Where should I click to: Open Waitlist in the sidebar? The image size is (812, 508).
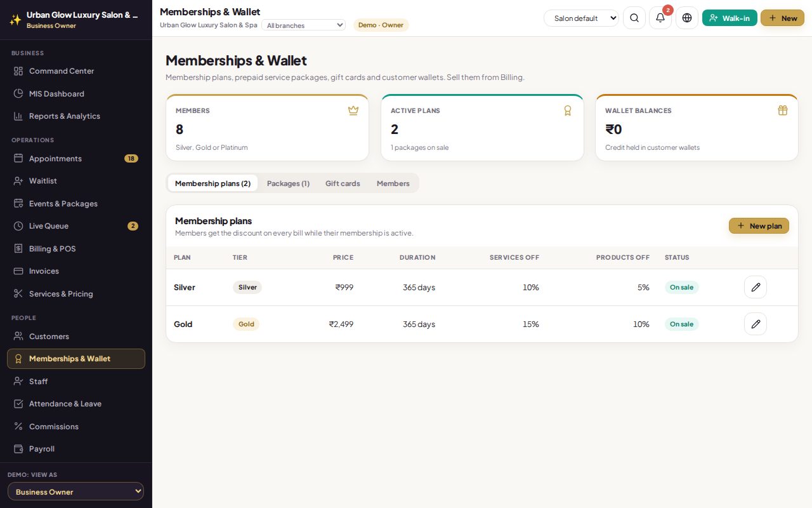click(76, 181)
